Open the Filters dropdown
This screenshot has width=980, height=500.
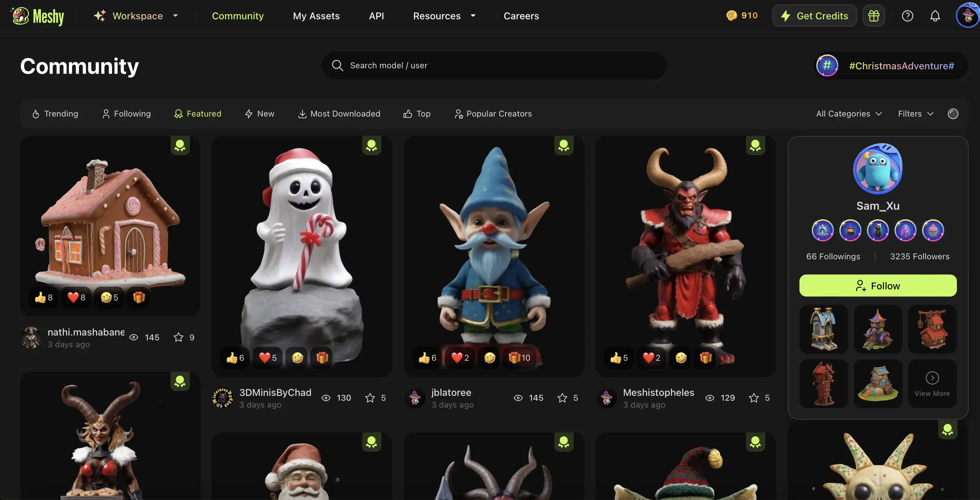pos(915,114)
